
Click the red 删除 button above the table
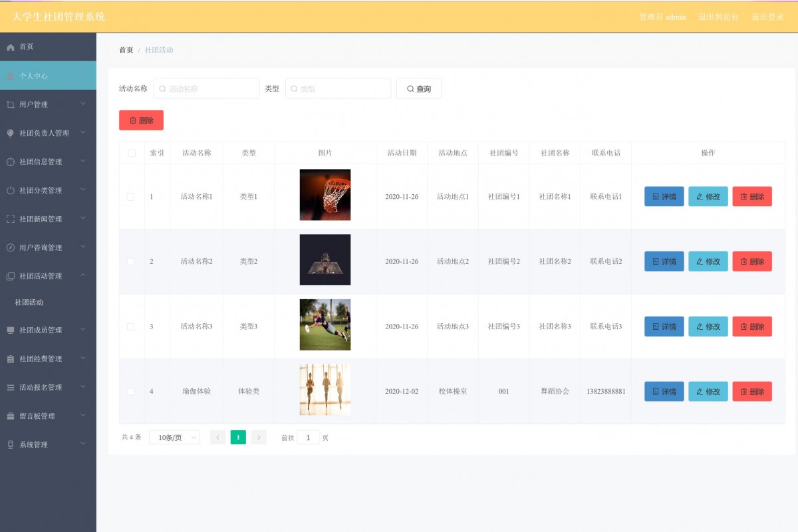pos(140,120)
